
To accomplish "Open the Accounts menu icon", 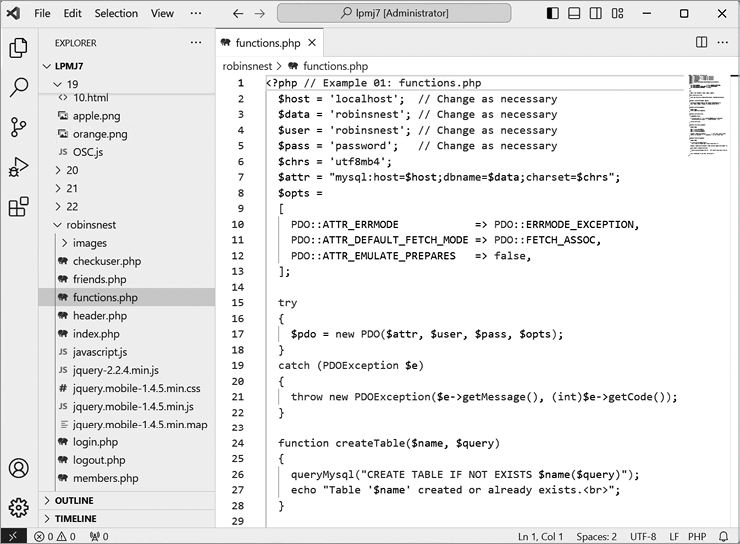I will (x=18, y=468).
